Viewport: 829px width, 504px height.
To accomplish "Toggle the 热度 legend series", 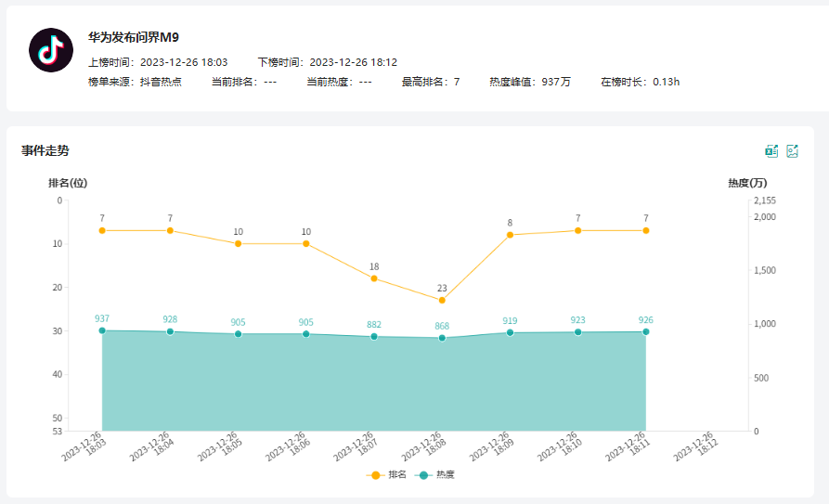I will [434, 475].
